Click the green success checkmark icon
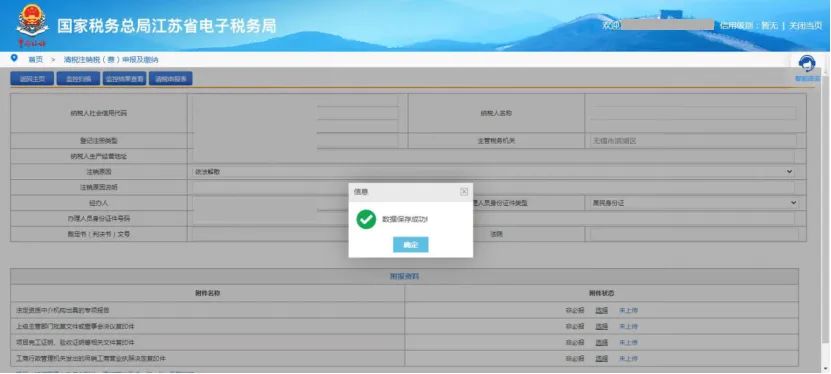 pos(366,219)
